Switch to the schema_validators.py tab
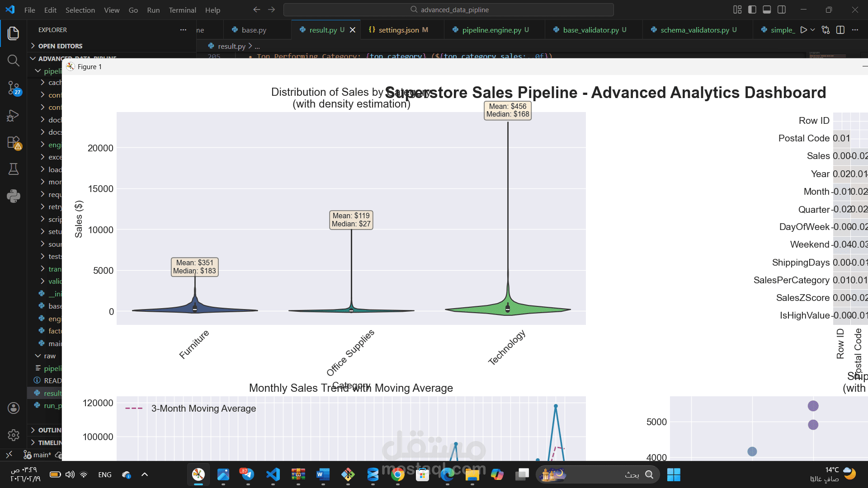The height and width of the screenshot is (488, 868). (695, 30)
